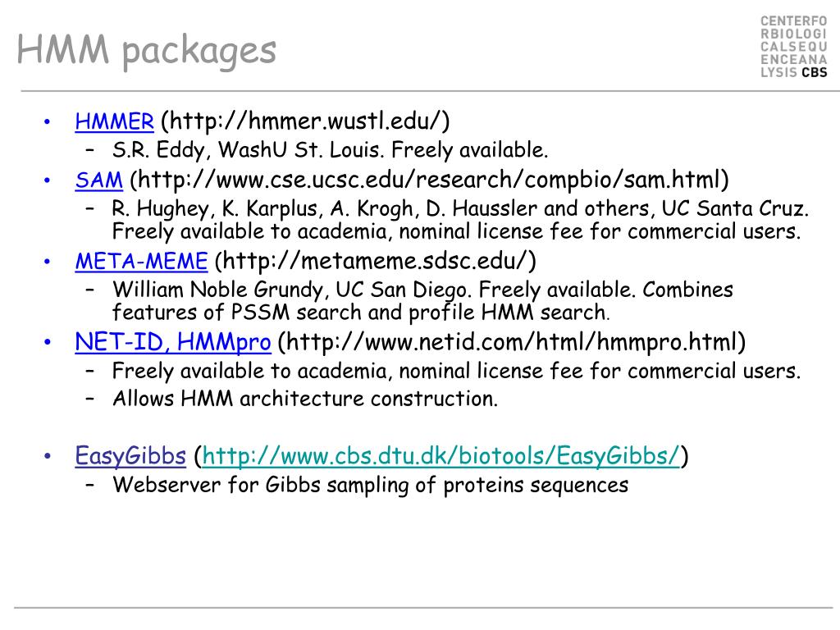
Task: Click the blue bullet beside HMMER
Action: point(47,122)
